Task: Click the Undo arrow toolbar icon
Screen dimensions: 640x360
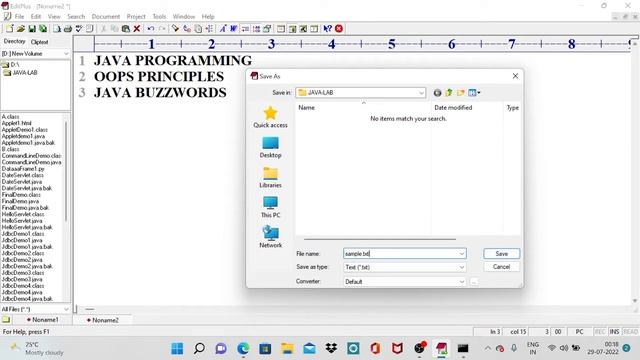Action: point(151,29)
